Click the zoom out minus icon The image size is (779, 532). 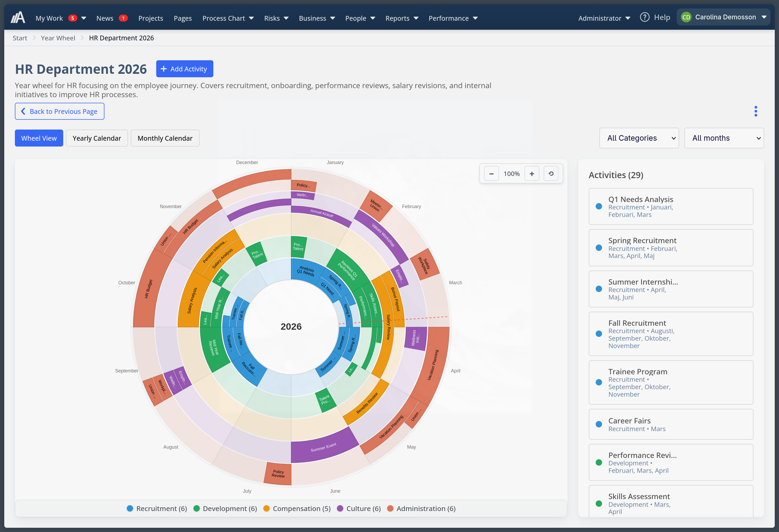coord(492,174)
